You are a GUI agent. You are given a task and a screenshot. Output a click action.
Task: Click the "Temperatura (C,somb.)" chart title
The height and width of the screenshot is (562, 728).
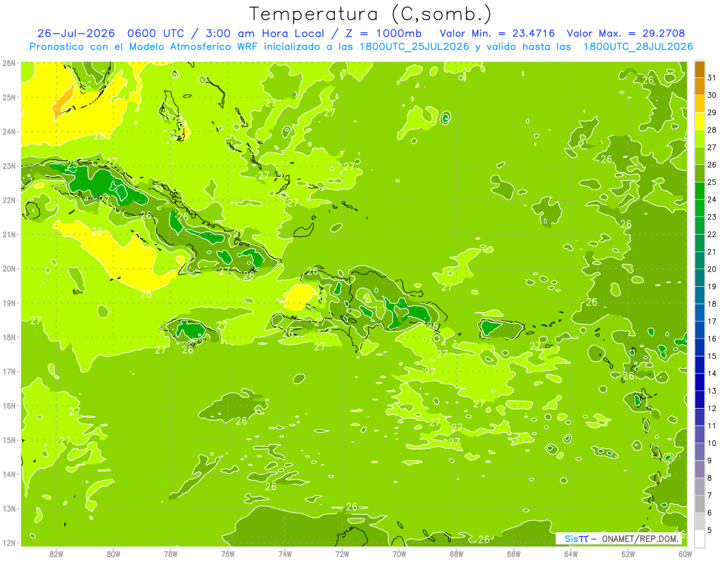pyautogui.click(x=371, y=14)
